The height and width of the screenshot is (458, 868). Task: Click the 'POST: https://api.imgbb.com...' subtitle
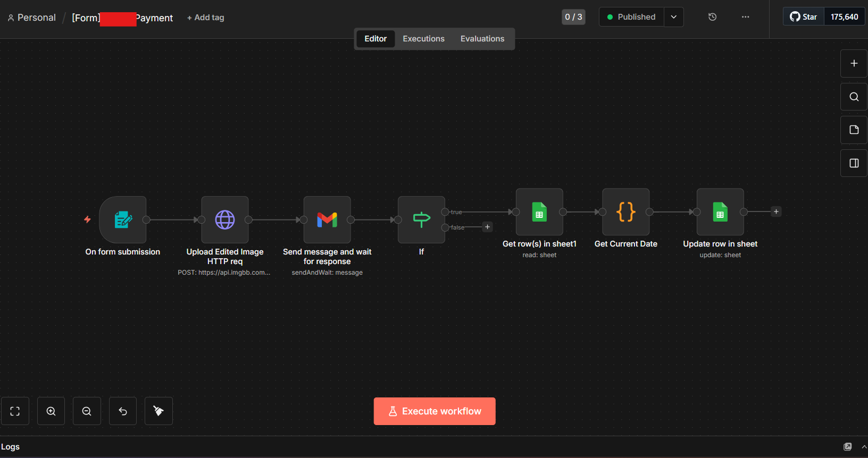tap(224, 273)
